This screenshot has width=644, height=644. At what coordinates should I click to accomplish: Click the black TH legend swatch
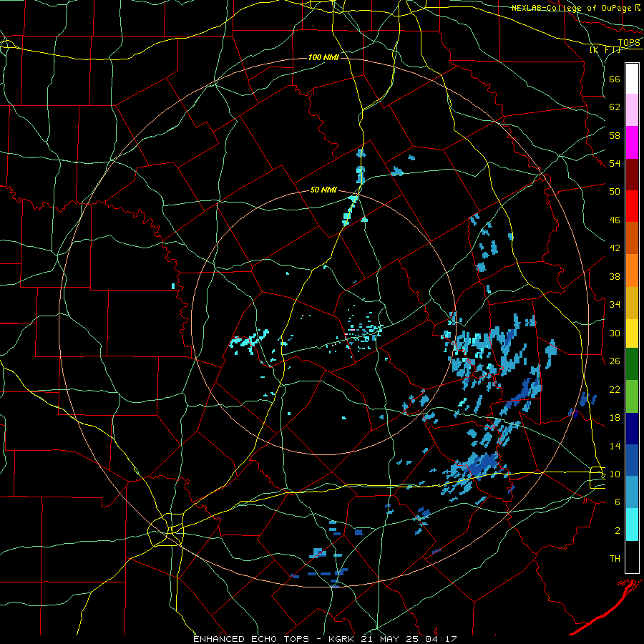click(x=632, y=557)
